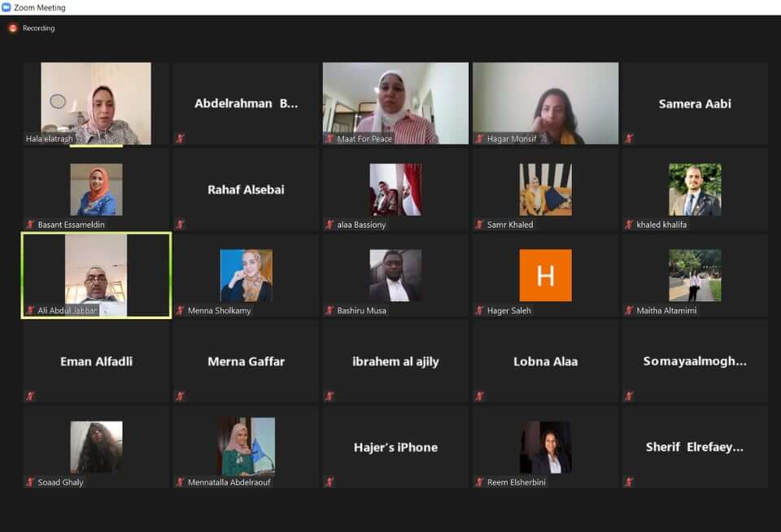Click muted mic icon on Eman Alfadli tile
Image resolution: width=781 pixels, height=532 pixels.
tap(30, 396)
